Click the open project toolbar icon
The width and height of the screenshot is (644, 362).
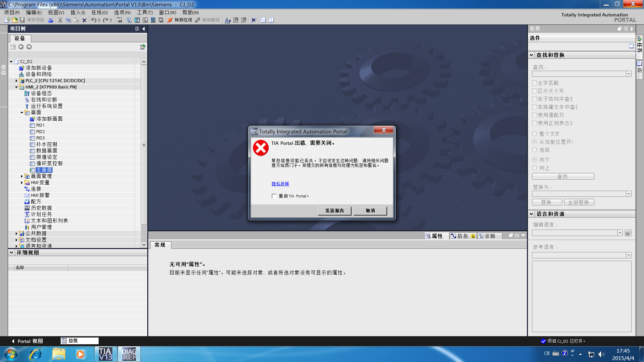click(x=15, y=20)
